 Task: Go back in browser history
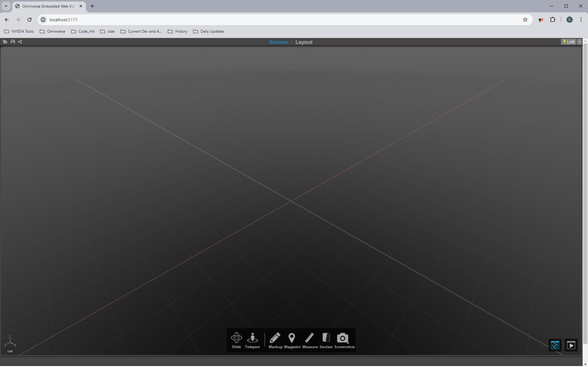coord(7,20)
